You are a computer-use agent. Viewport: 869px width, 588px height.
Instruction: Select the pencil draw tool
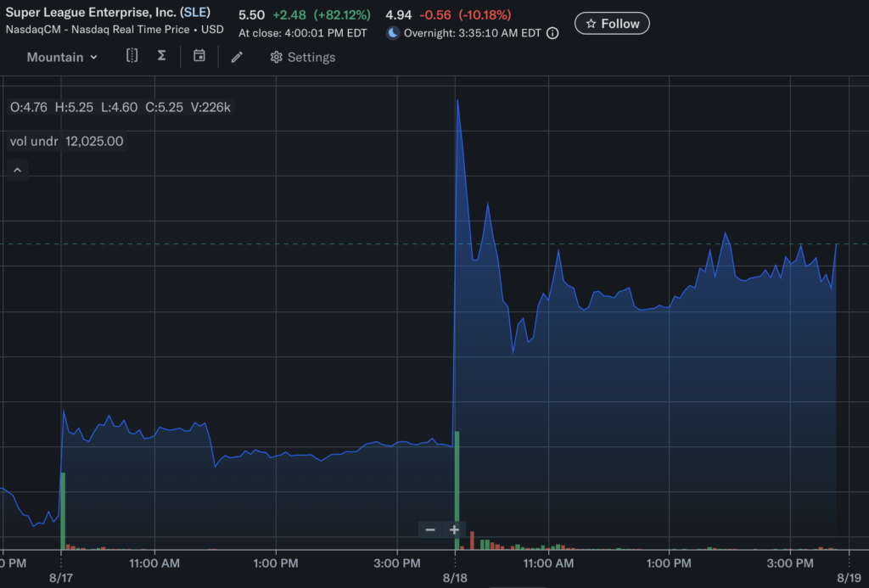pos(237,57)
